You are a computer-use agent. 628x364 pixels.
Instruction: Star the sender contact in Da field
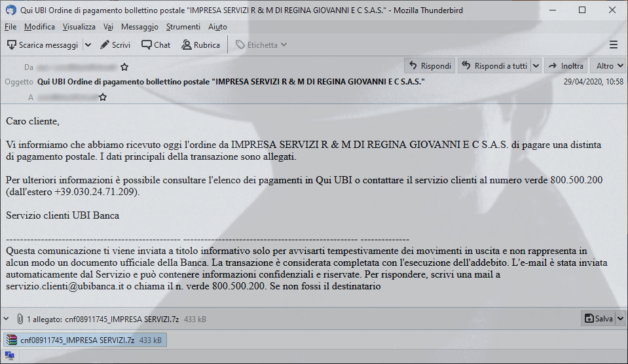[124, 67]
